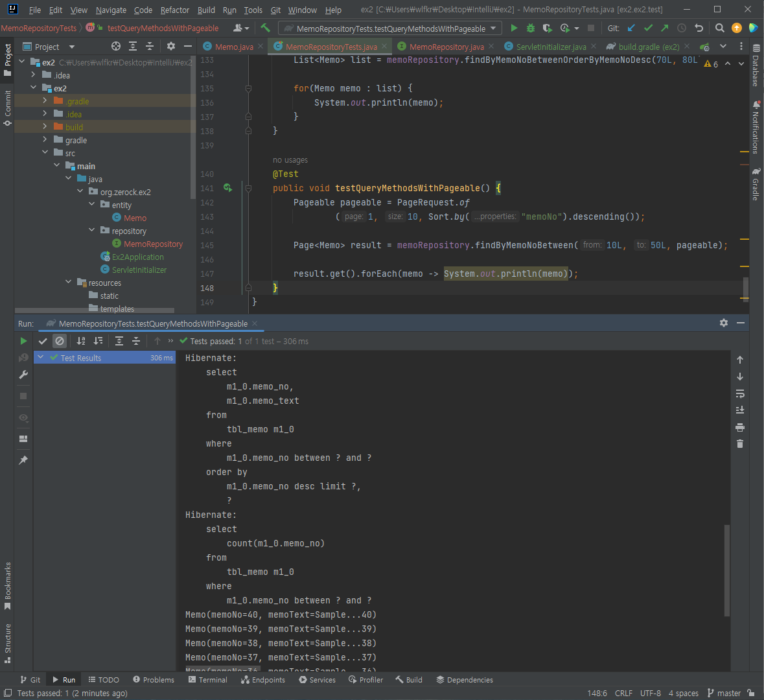The height and width of the screenshot is (700, 764).
Task: Toggle Structure tool window
Action: pyautogui.click(x=7, y=643)
